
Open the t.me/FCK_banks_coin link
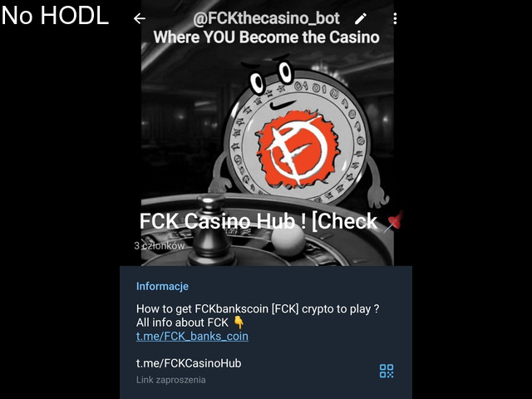pyautogui.click(x=192, y=336)
